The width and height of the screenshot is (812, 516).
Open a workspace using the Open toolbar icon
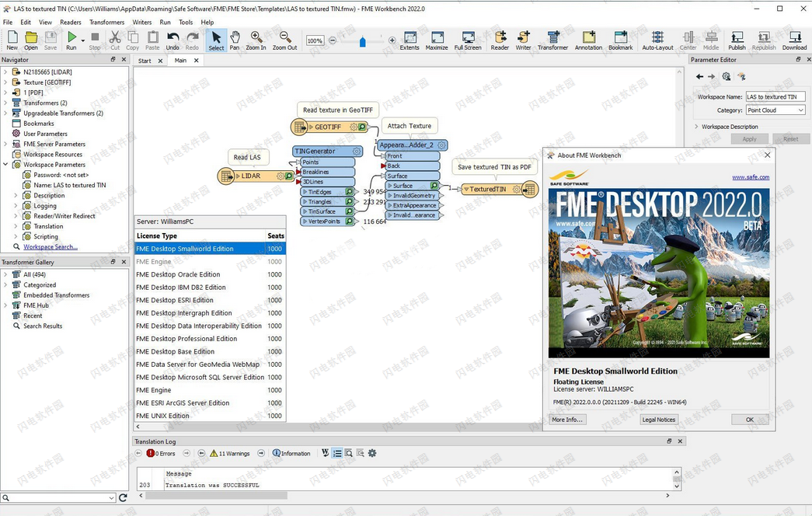tap(31, 40)
